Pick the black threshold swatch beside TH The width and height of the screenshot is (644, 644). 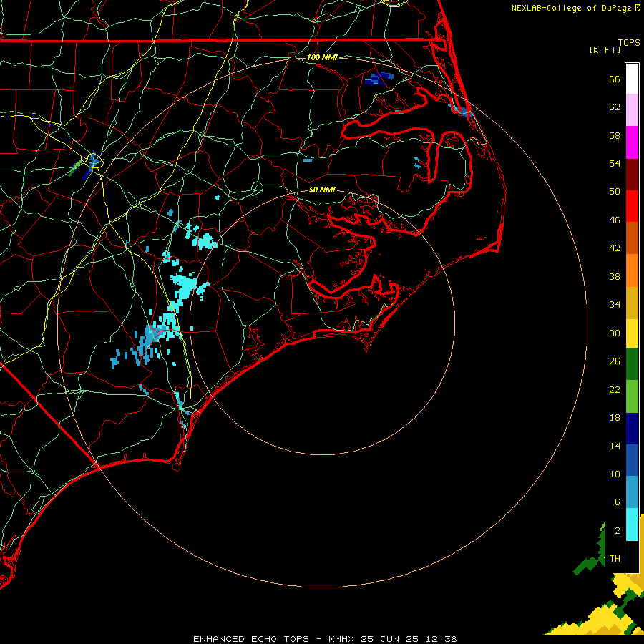click(632, 557)
